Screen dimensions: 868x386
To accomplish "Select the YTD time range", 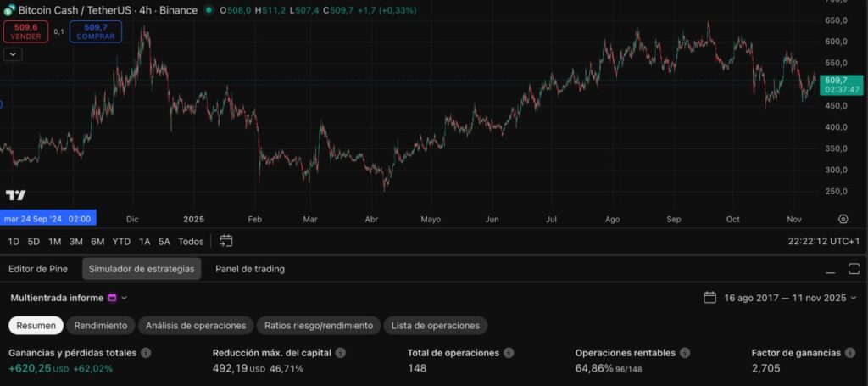I will pos(121,241).
